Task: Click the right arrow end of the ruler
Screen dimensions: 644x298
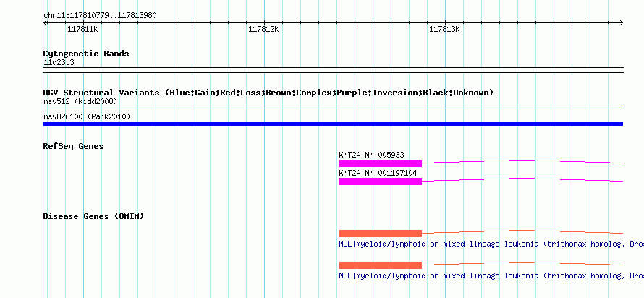Action: click(622, 23)
